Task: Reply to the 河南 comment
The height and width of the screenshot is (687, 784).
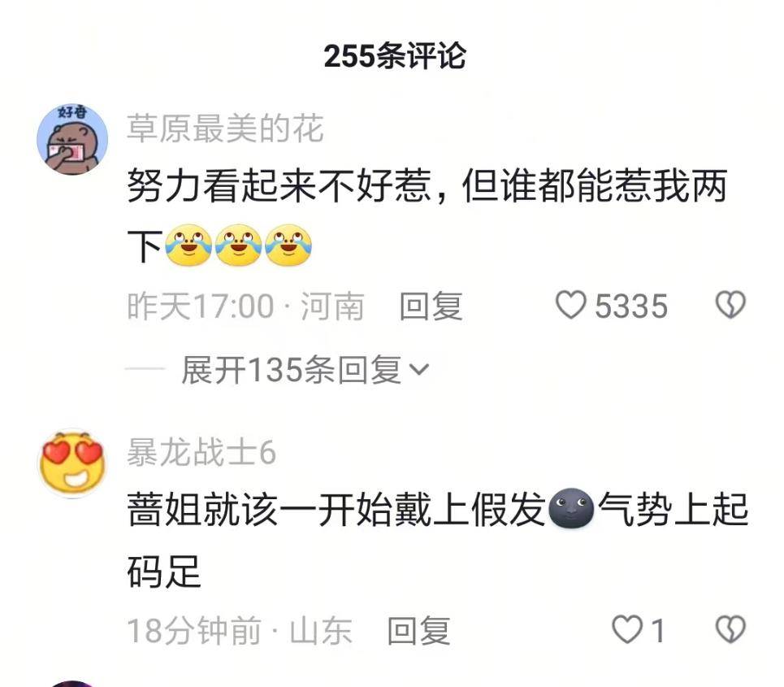Action: [431, 306]
